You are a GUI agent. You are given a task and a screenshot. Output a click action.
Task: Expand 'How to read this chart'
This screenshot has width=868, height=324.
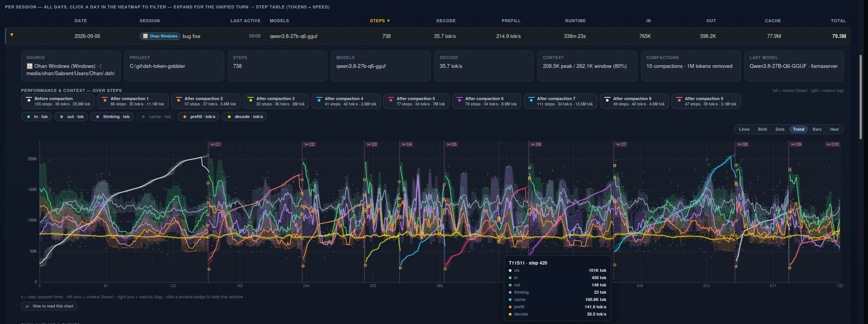[x=49, y=306]
